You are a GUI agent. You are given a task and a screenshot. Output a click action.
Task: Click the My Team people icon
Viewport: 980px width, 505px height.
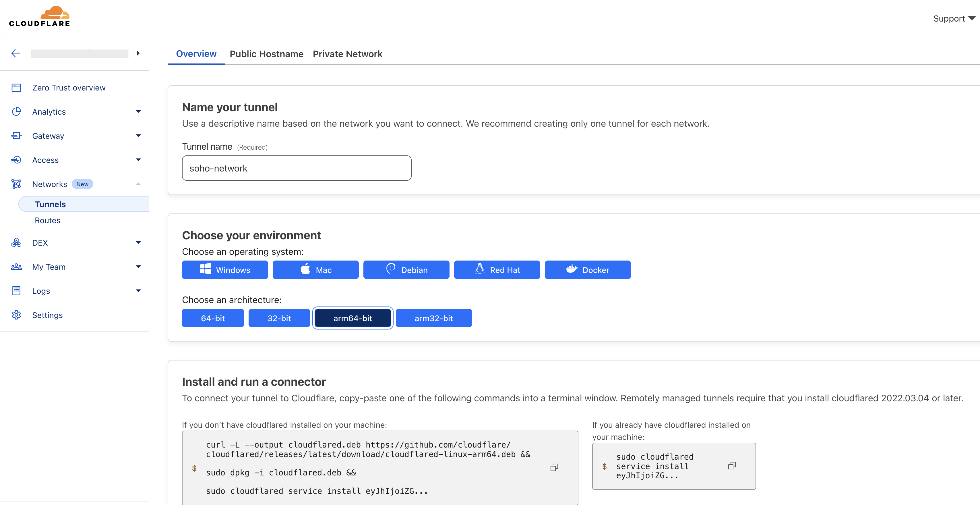(x=16, y=267)
